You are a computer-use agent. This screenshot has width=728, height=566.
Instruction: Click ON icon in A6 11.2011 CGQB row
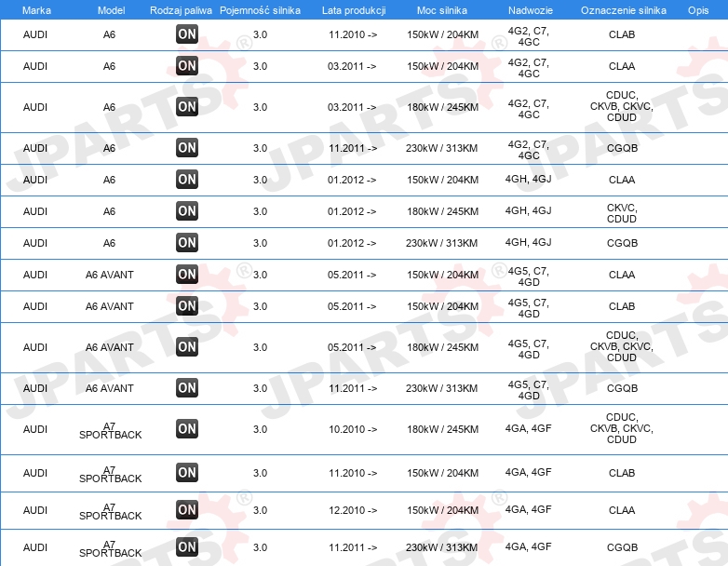click(x=187, y=148)
